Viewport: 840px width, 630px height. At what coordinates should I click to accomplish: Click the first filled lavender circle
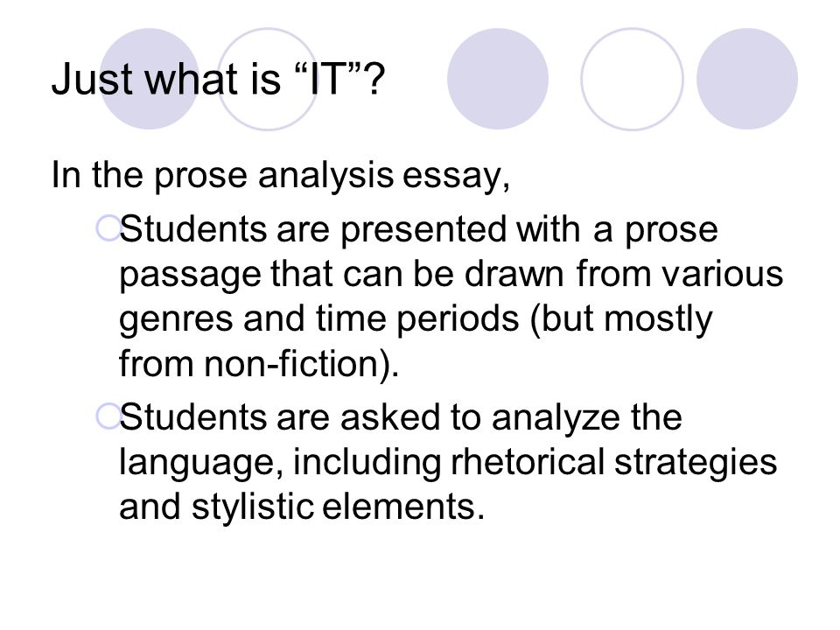coord(150,79)
